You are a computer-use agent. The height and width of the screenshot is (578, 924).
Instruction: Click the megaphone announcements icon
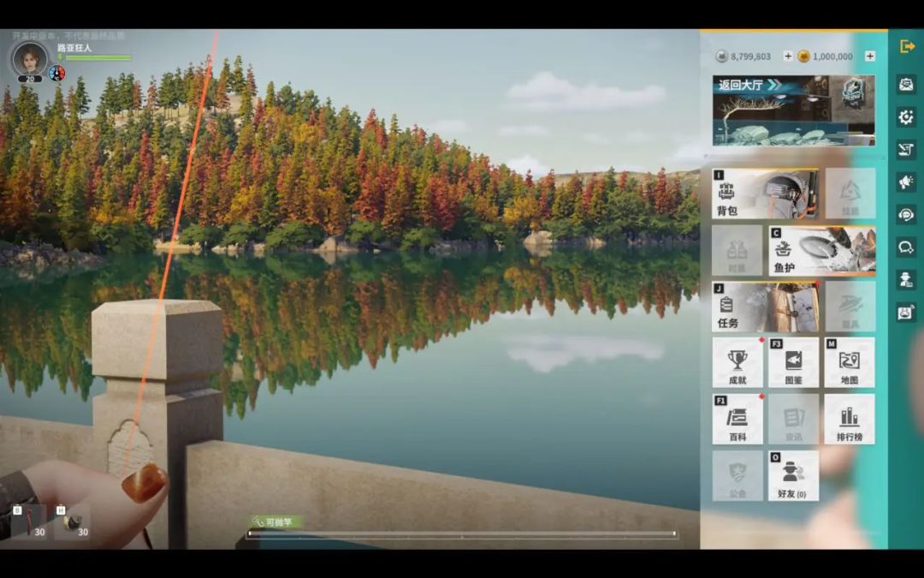click(906, 182)
